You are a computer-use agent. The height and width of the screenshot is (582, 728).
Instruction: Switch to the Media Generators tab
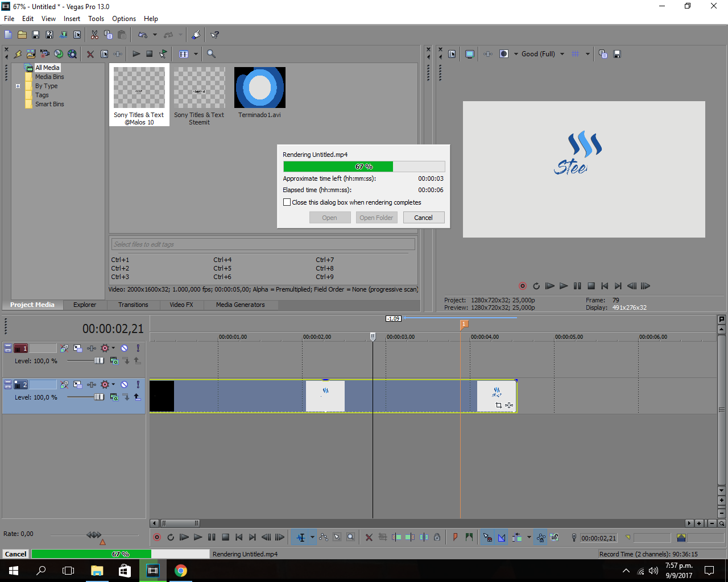pyautogui.click(x=241, y=305)
